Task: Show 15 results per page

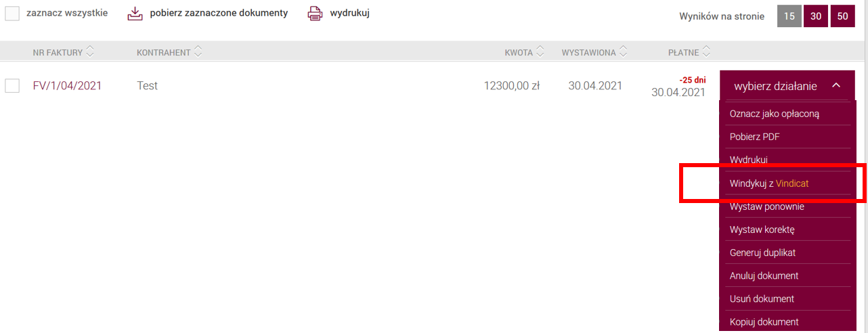Action: 789,16
